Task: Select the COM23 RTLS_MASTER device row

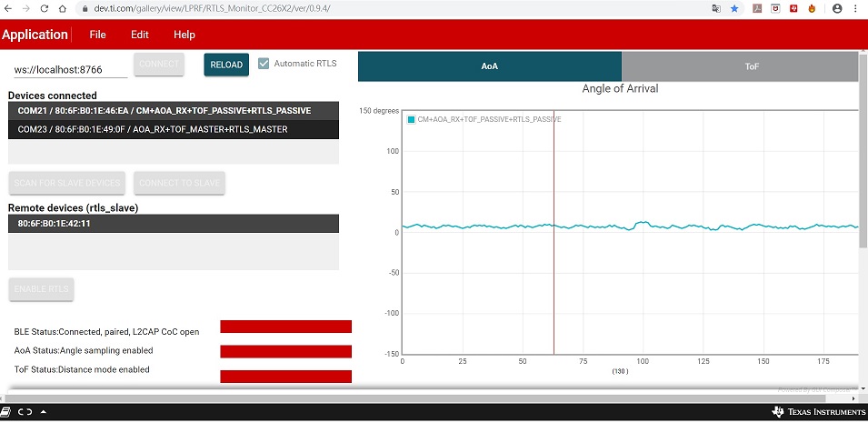Action: coord(174,130)
